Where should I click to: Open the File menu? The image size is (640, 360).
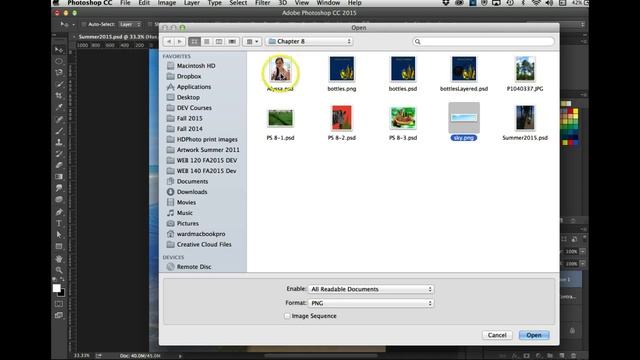pyautogui.click(x=125, y=3)
